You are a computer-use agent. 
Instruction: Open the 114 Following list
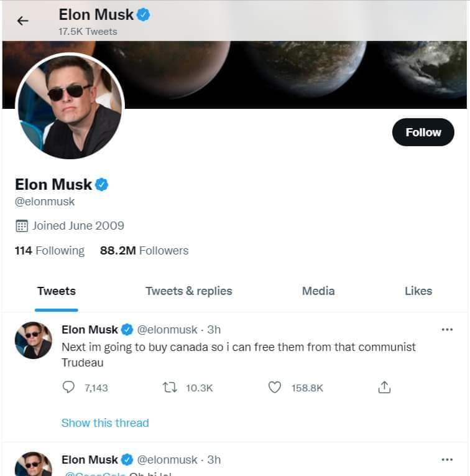click(50, 251)
